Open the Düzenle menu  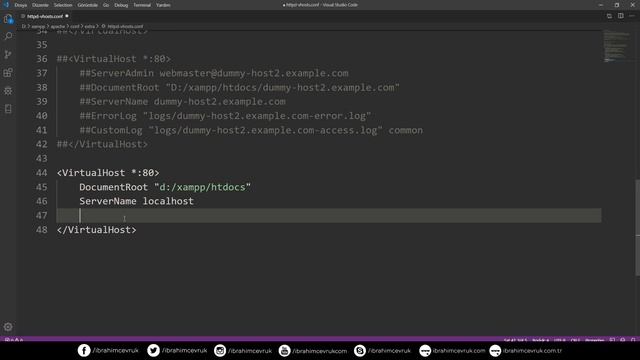[40, 5]
